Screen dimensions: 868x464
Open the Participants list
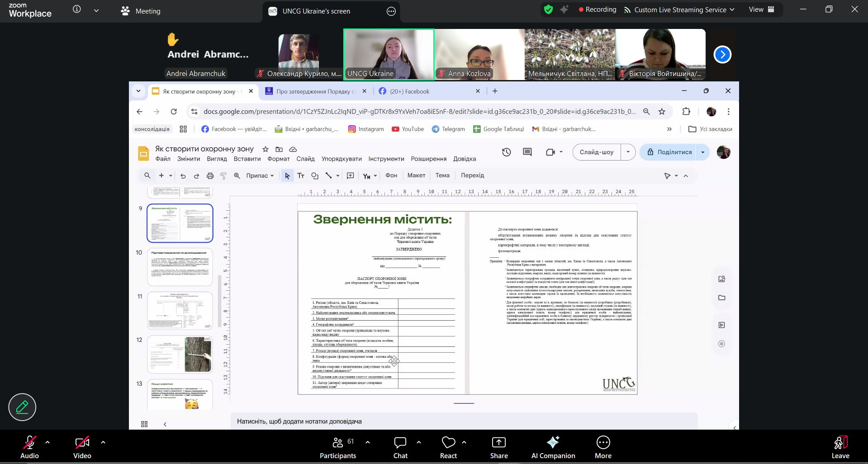pos(338,447)
